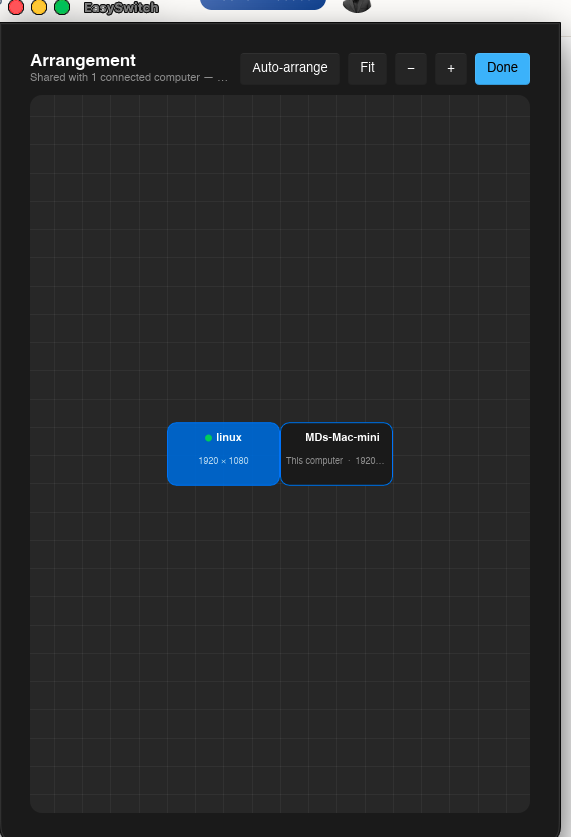This screenshot has height=837, width=571.
Task: Close the EasySwitch window
Action: coord(16,7)
